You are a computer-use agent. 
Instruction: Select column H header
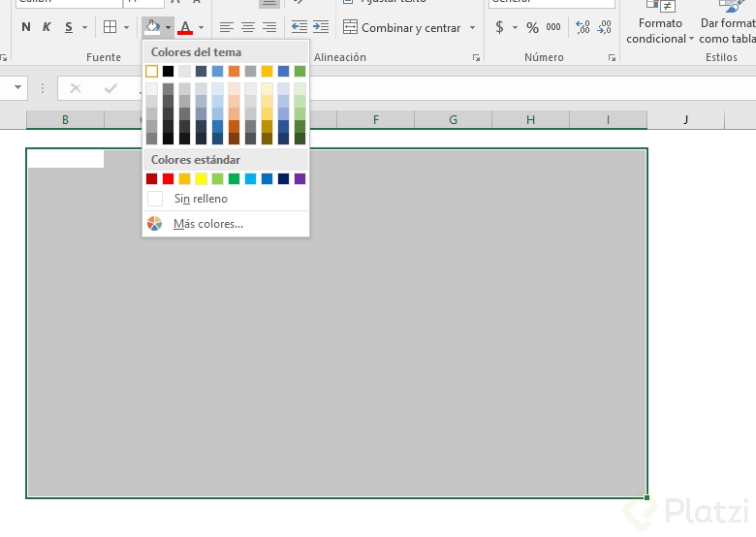(531, 119)
